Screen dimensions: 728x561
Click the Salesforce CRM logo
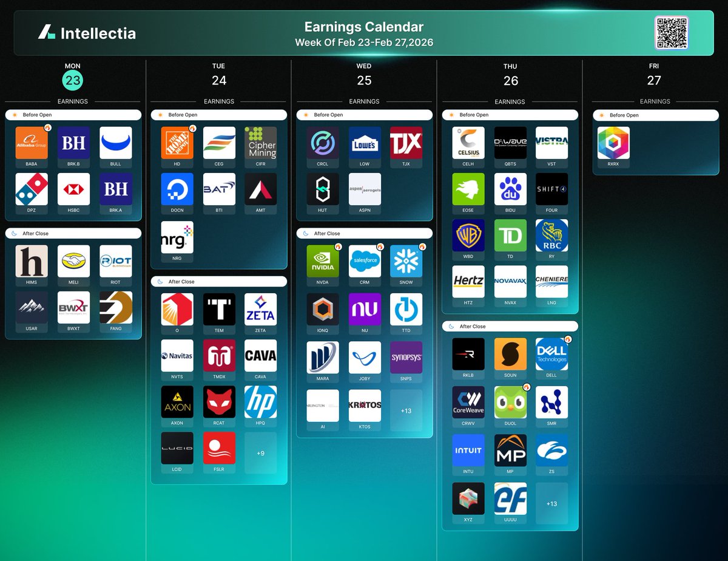tap(365, 261)
